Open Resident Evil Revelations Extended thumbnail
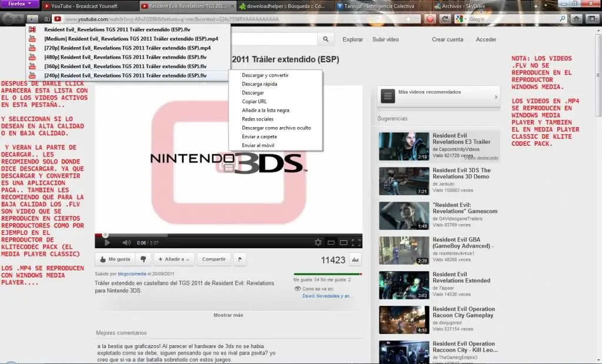Screen dimensions: 602x364 coord(404,285)
